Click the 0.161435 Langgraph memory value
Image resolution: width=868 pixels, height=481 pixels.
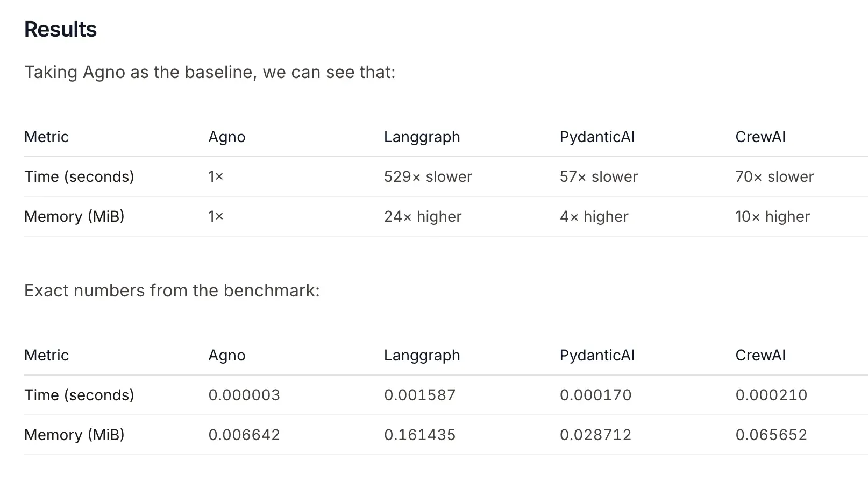tap(419, 435)
